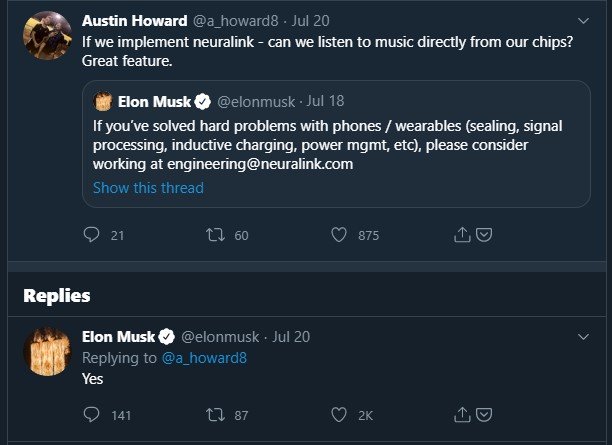Open Austin Howard's profile name
This screenshot has height=445, width=612.
point(133,20)
